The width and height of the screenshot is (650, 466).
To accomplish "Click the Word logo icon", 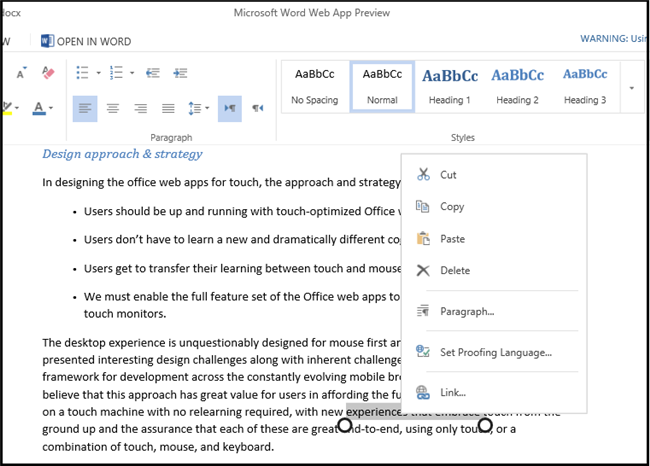I will coord(47,41).
